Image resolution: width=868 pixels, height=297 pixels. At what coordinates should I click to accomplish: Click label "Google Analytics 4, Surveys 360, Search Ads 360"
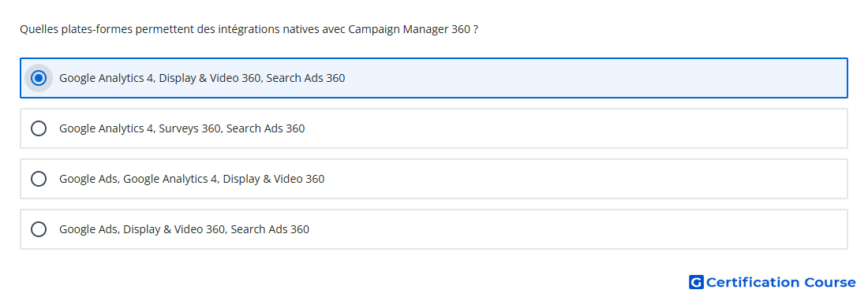tap(182, 128)
